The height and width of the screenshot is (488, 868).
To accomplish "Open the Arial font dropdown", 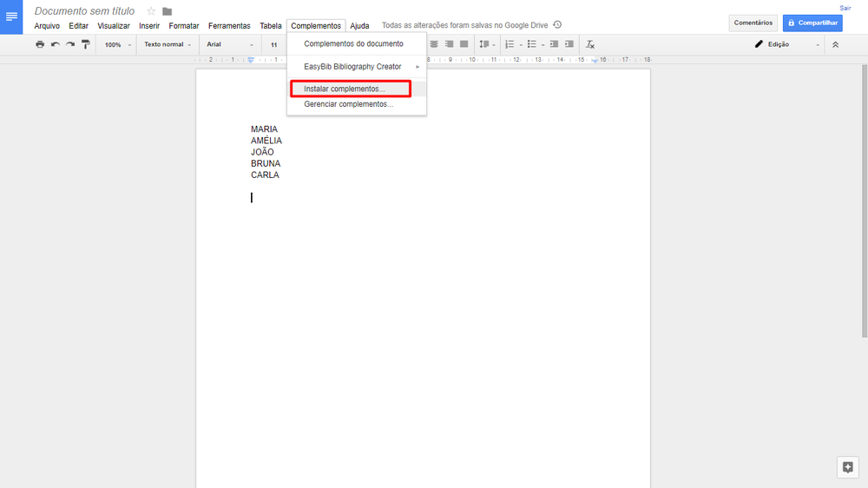I will [229, 44].
